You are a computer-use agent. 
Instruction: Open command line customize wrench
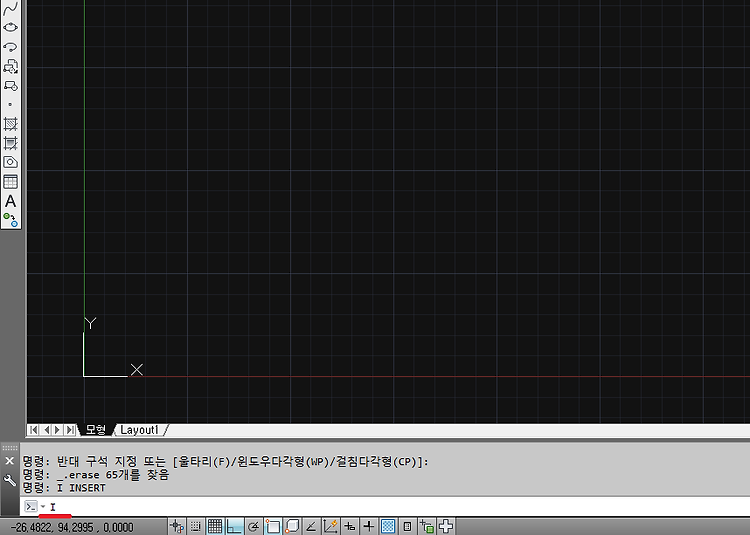point(10,480)
